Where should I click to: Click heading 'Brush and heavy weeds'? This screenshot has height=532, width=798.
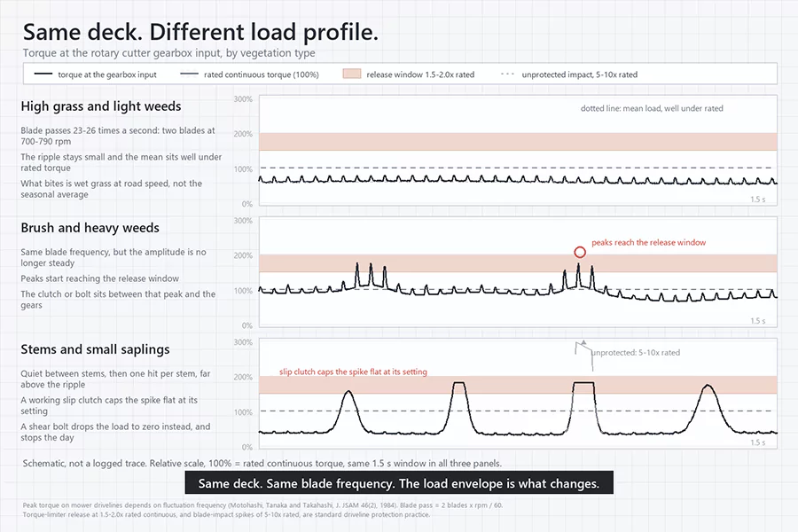pos(90,228)
